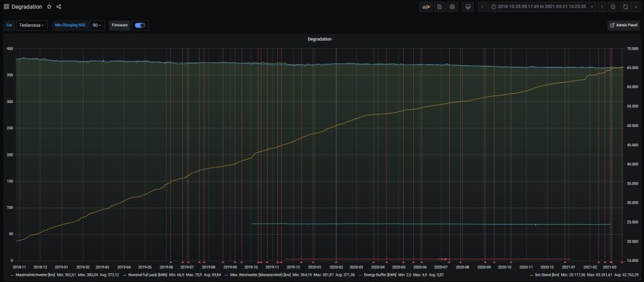Click the Min Charging SOC label
644x282 pixels.
coord(70,25)
